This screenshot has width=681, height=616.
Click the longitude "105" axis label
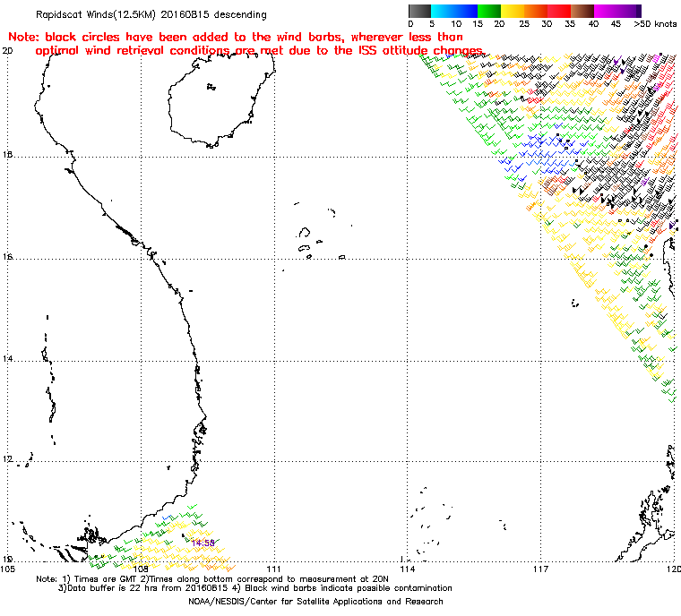pyautogui.click(x=8, y=569)
